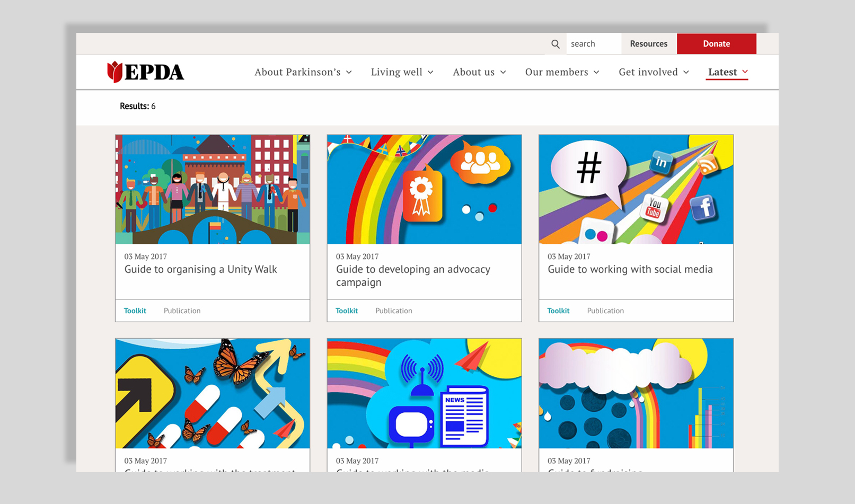Open the Get involved menu
This screenshot has width=855, height=504.
click(x=654, y=72)
